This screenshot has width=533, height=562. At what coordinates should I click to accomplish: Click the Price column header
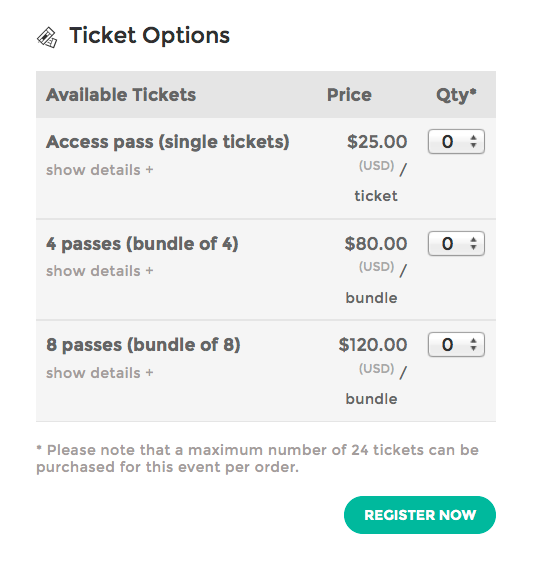pyautogui.click(x=349, y=95)
